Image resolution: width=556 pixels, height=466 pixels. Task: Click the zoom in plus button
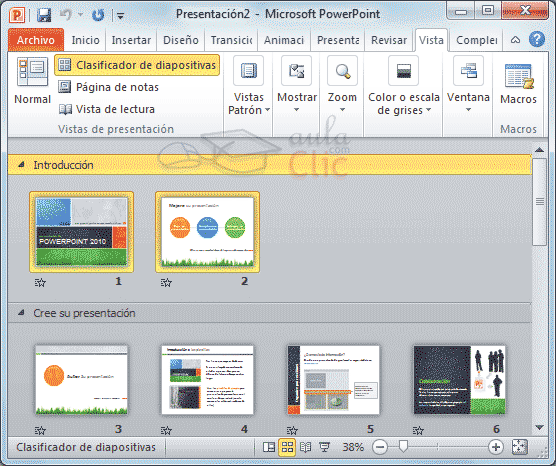point(496,447)
